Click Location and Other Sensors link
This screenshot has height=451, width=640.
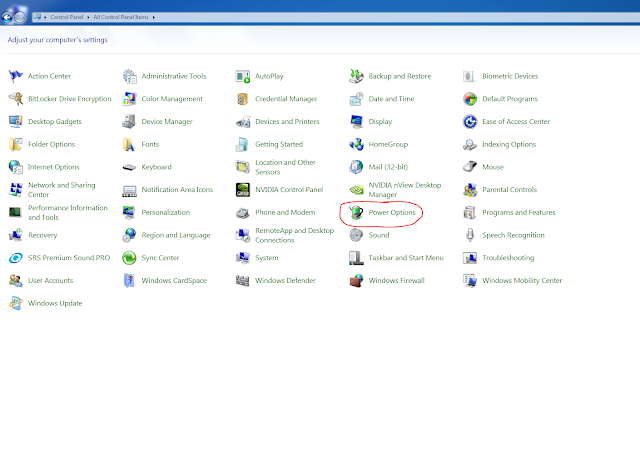click(285, 167)
